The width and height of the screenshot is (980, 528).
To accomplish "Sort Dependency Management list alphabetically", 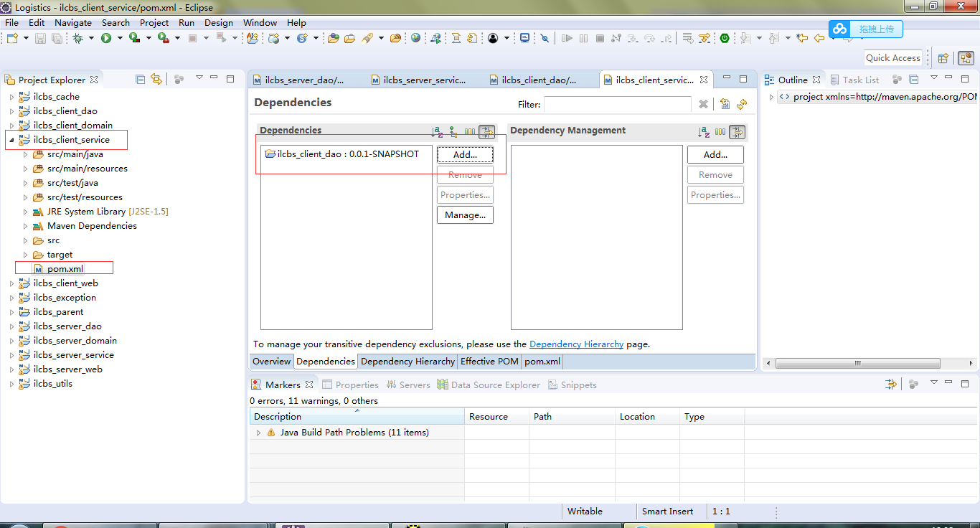I will click(x=704, y=132).
